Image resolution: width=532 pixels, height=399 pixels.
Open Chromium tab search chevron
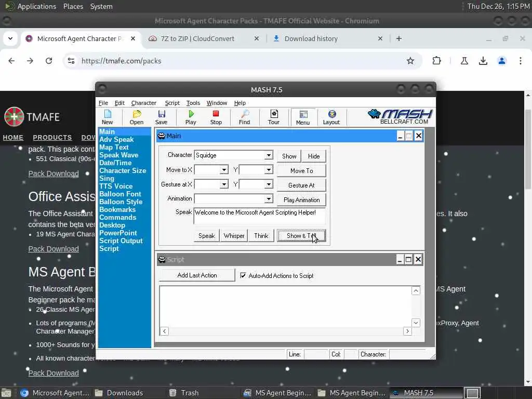10,38
